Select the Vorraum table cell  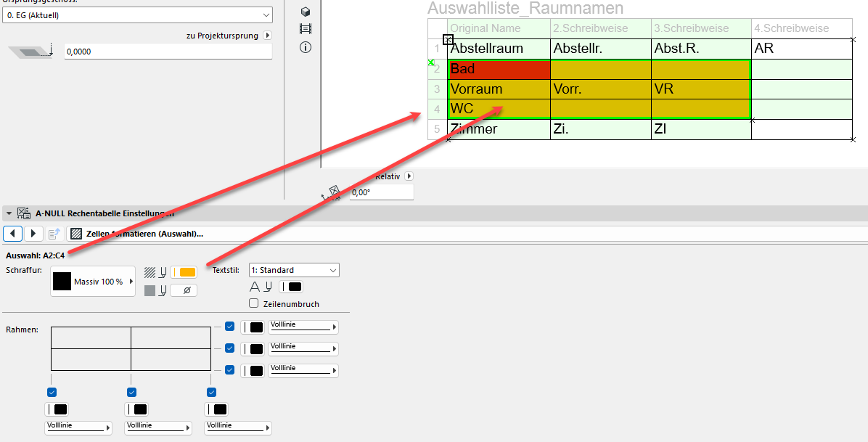(499, 89)
